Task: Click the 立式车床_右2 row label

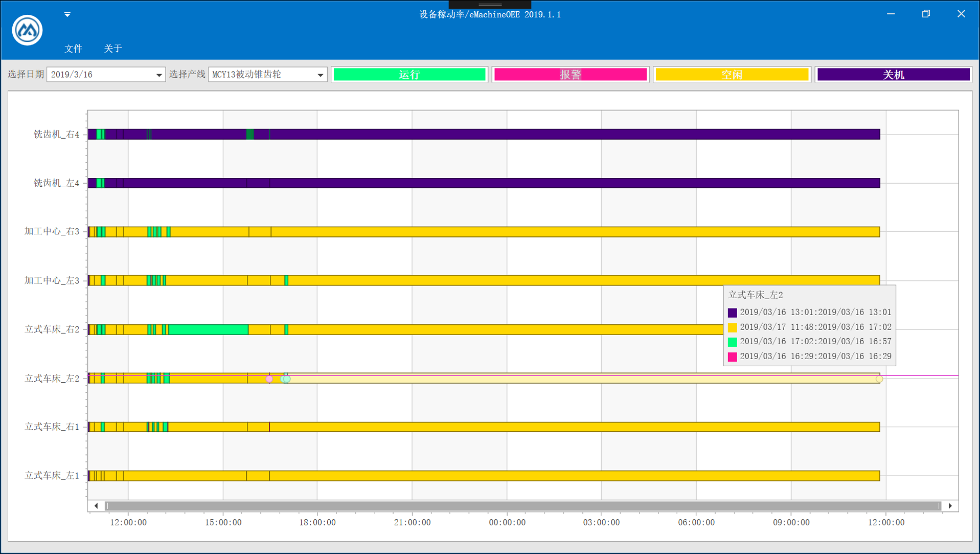Action: [x=52, y=329]
